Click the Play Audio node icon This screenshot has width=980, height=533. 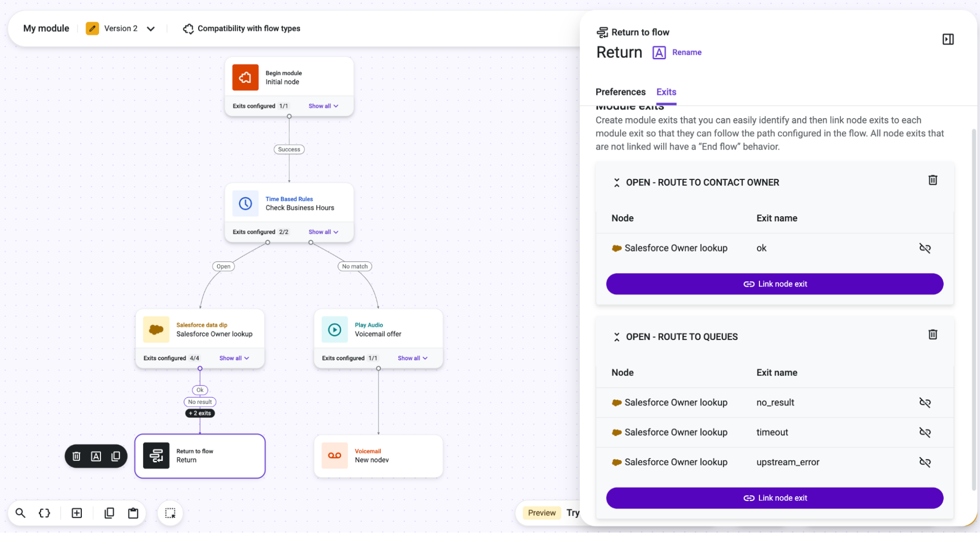point(334,330)
